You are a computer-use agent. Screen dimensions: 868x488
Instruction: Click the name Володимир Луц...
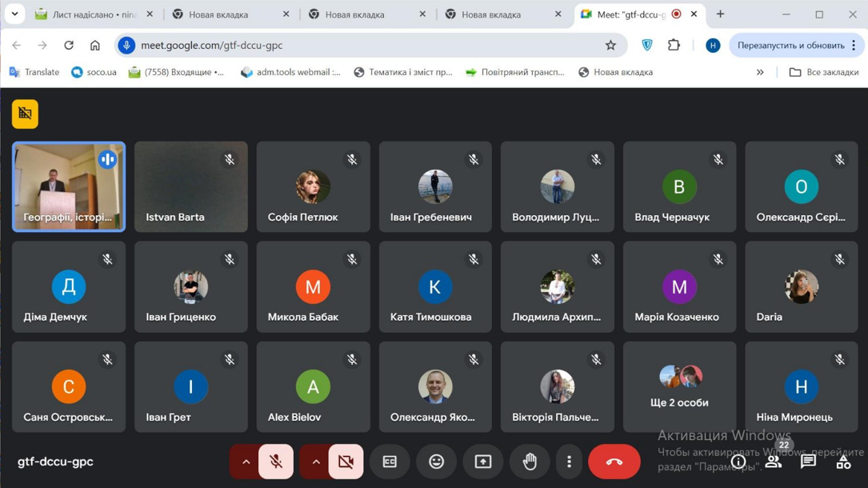[x=555, y=218]
